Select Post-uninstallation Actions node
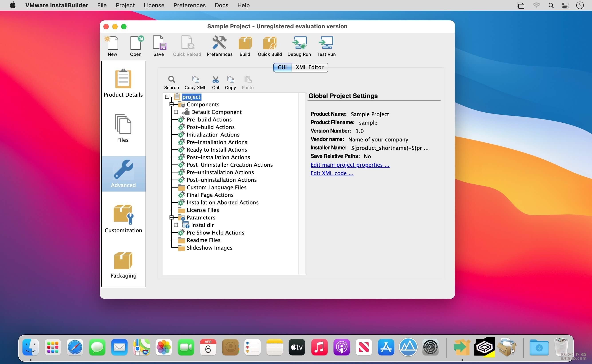592x364 pixels. coord(222,180)
